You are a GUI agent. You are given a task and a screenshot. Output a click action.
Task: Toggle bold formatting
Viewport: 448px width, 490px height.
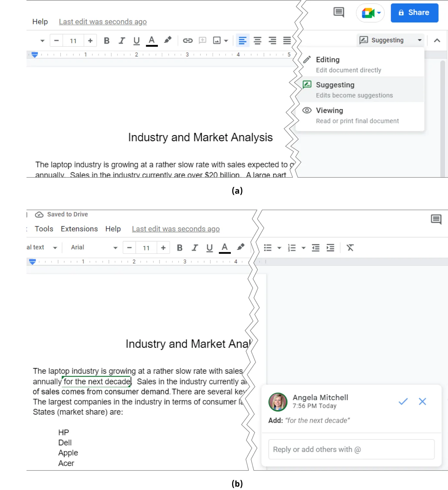pyautogui.click(x=106, y=40)
